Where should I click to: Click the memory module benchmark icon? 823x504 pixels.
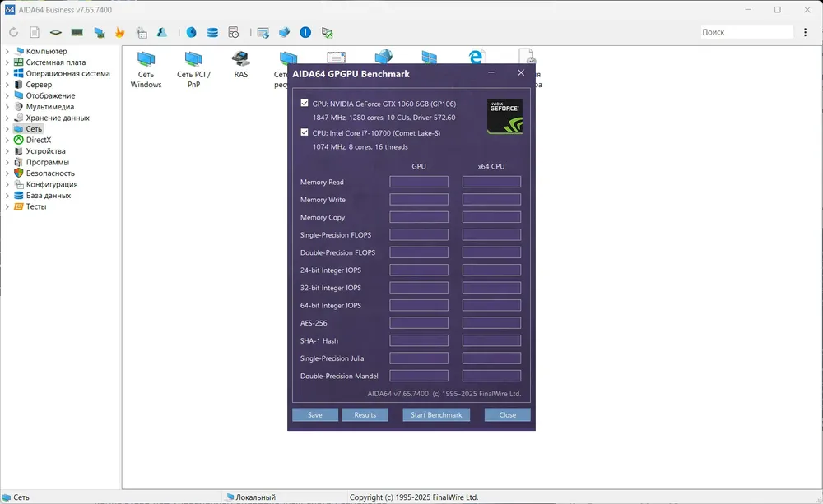(x=77, y=33)
